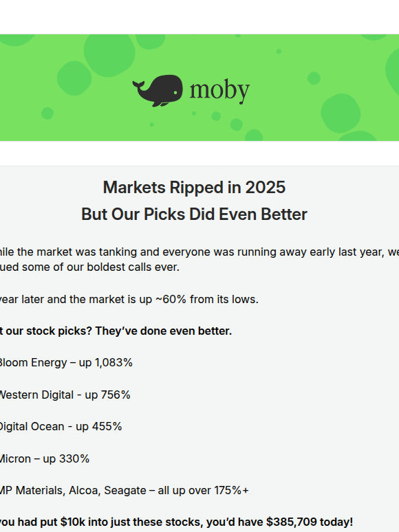Select the "Markets Ripped in 2025" headline
The height and width of the screenshot is (532, 399).
194,187
